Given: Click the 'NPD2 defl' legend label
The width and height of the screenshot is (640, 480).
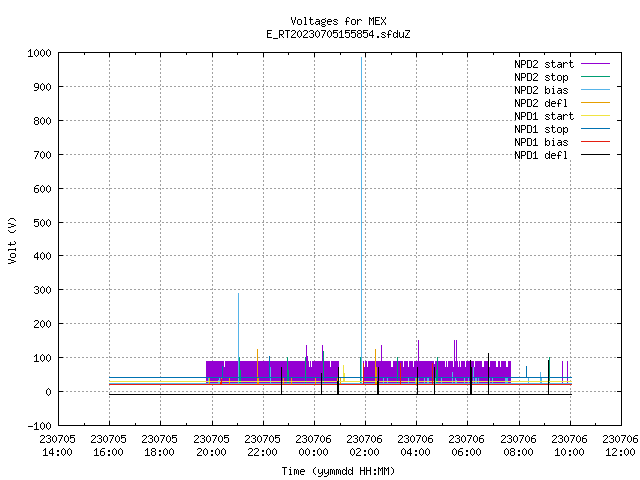Looking at the screenshot, I should point(541,103).
